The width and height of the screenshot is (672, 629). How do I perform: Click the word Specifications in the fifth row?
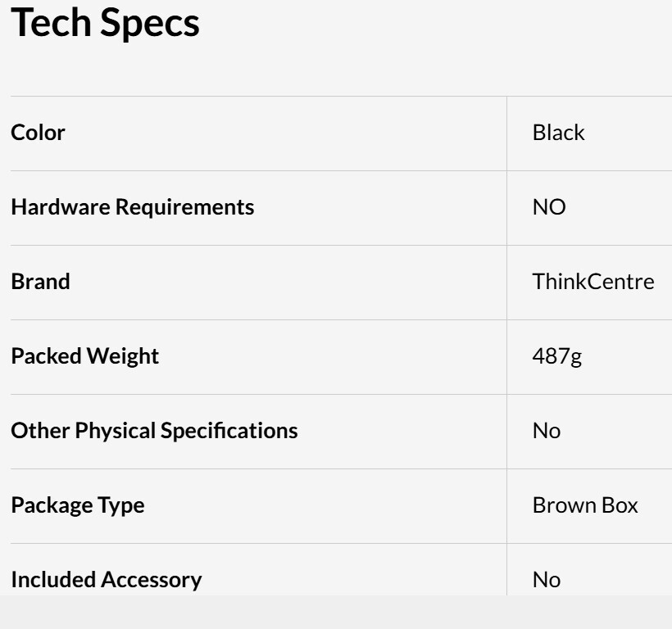click(229, 431)
